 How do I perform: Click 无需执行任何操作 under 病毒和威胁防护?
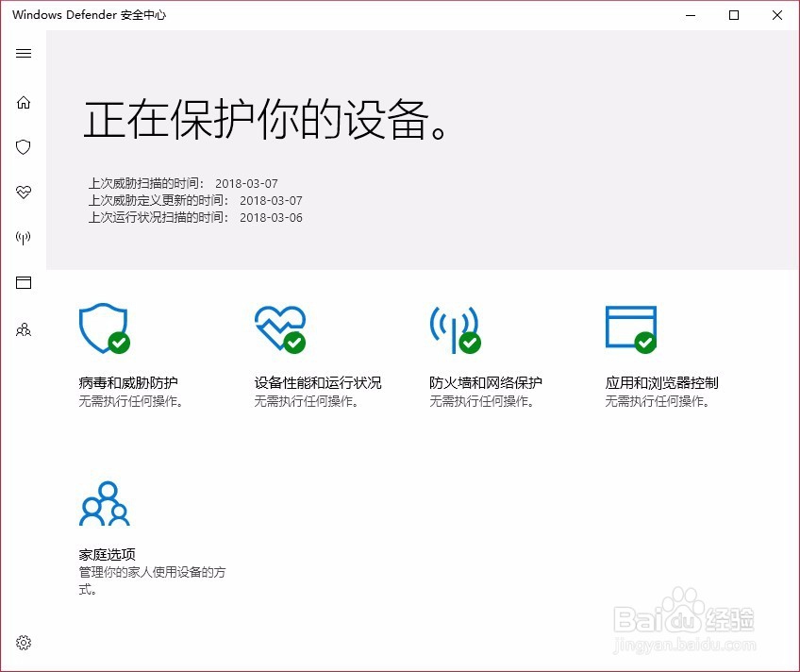pyautogui.click(x=130, y=401)
